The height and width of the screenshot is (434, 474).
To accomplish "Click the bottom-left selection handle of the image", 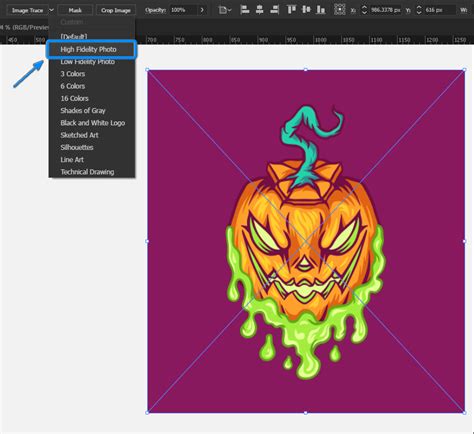I will pos(147,413).
